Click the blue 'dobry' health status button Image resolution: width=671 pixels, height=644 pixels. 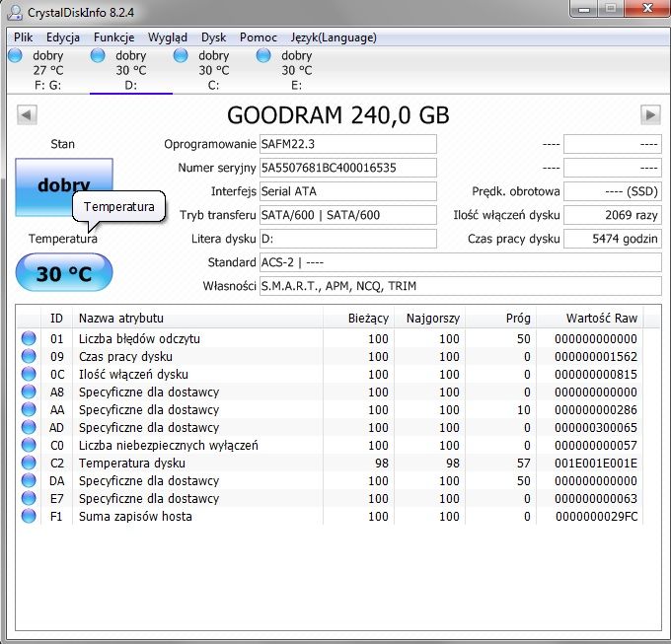pos(64,186)
